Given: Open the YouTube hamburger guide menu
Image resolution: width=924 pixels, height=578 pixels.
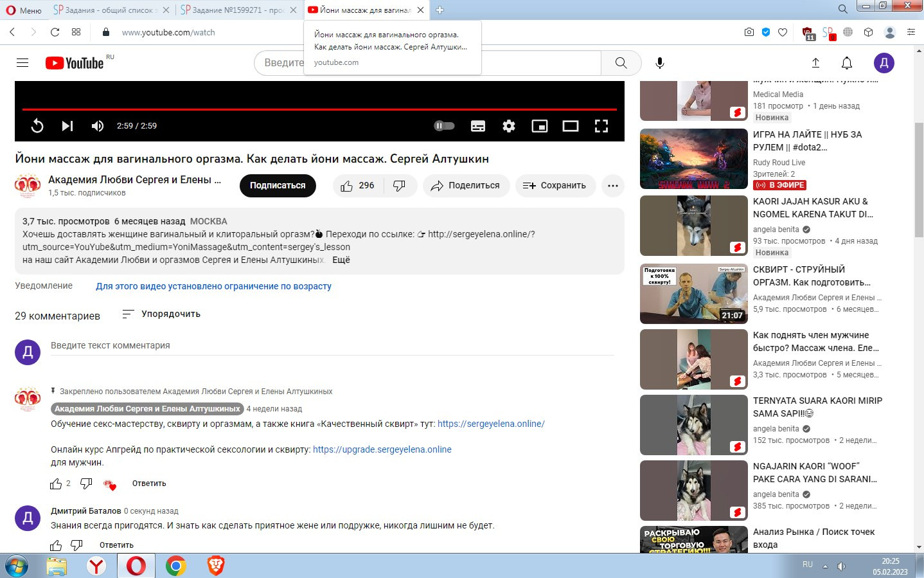Looking at the screenshot, I should [x=22, y=62].
